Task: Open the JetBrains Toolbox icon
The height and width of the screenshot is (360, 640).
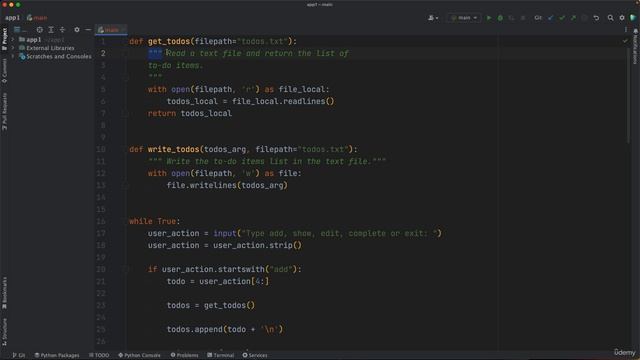Action: (633, 18)
